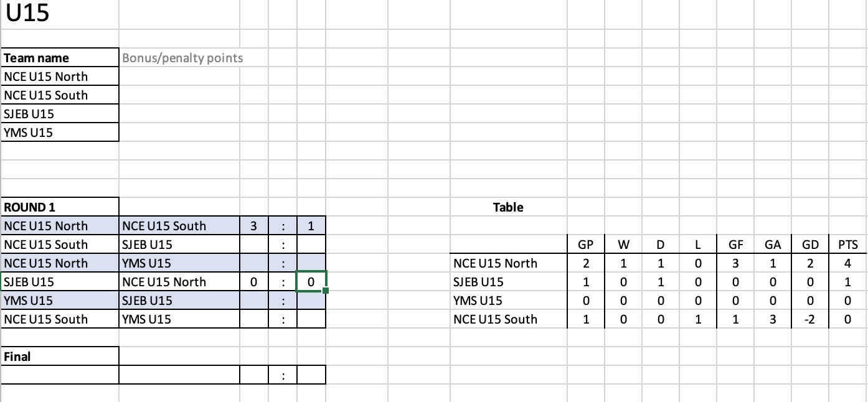Select NCE U15 South goal difference -2

[x=810, y=319]
